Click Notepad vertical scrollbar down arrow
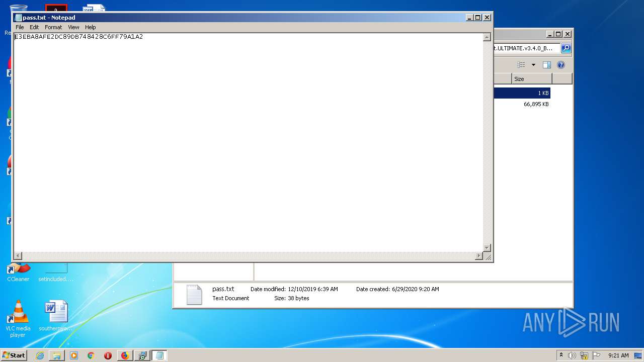 [x=487, y=248]
